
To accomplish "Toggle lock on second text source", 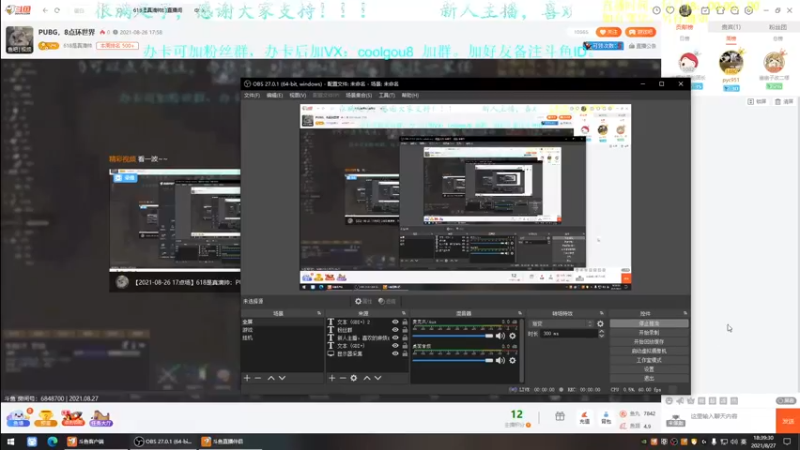I will 405,330.
